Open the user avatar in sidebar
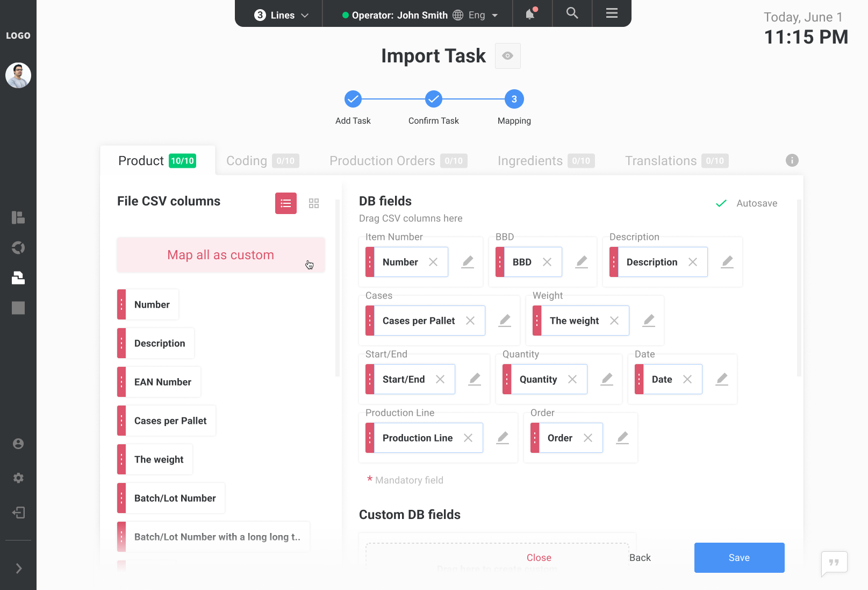This screenshot has width=868, height=590. click(x=18, y=75)
